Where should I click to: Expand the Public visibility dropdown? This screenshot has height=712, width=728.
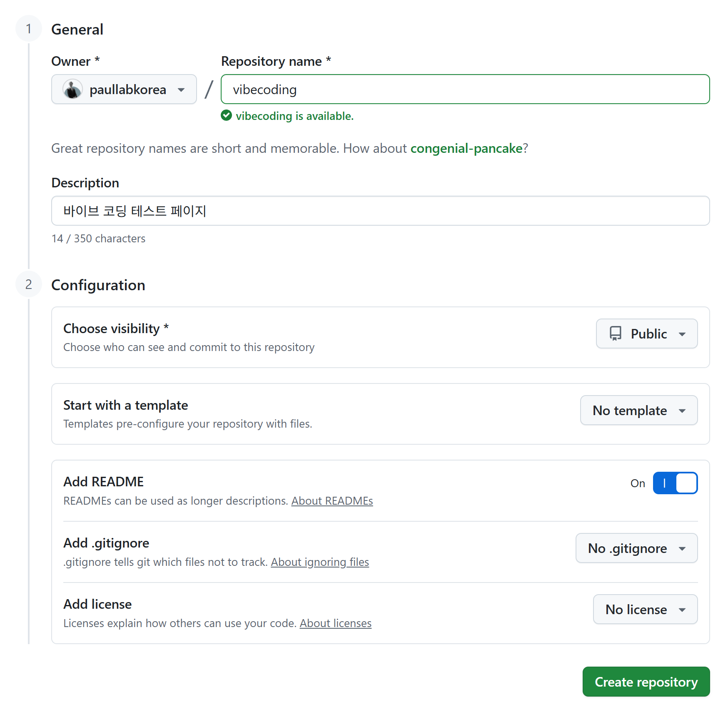click(x=646, y=334)
